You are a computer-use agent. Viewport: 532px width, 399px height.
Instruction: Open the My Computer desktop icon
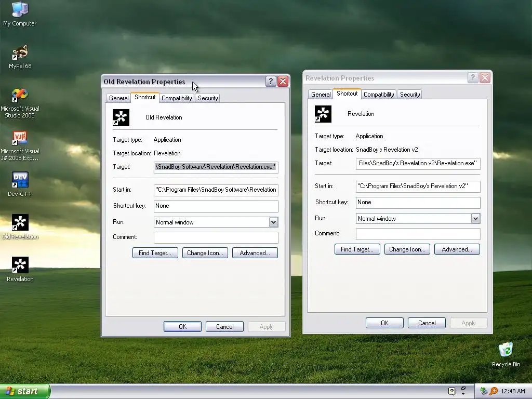[20, 14]
